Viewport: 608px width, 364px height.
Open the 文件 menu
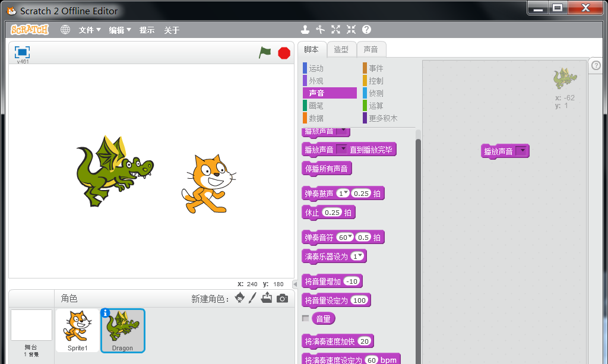[x=90, y=30]
